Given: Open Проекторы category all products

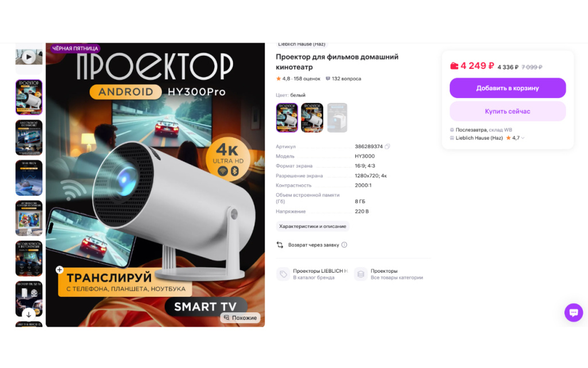Looking at the screenshot, I should click(x=389, y=274).
